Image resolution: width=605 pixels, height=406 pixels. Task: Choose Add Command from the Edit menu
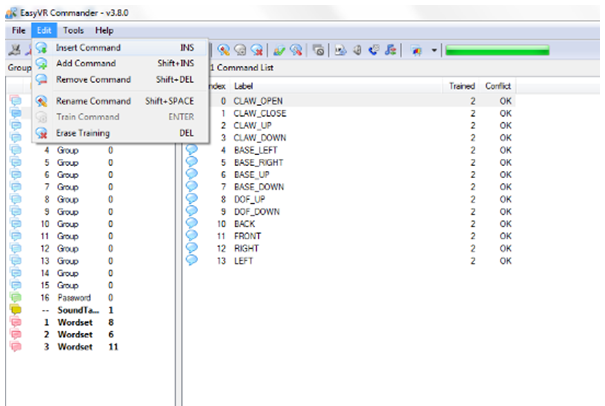[x=121, y=63]
